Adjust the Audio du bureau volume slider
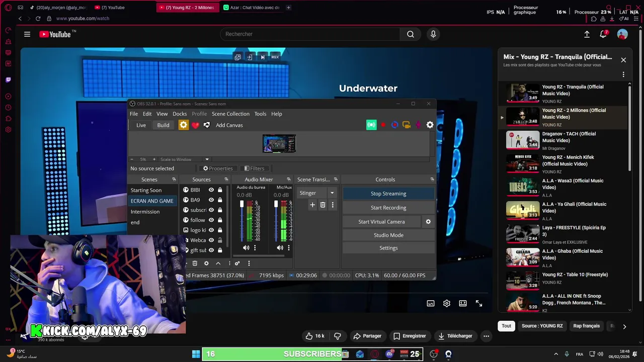644x362 pixels. (242, 204)
